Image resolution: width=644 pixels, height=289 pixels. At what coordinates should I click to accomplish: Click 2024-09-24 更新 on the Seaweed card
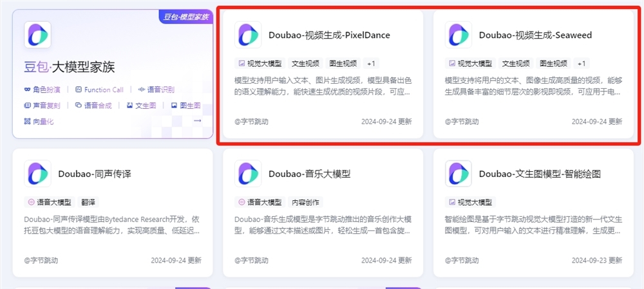(597, 122)
